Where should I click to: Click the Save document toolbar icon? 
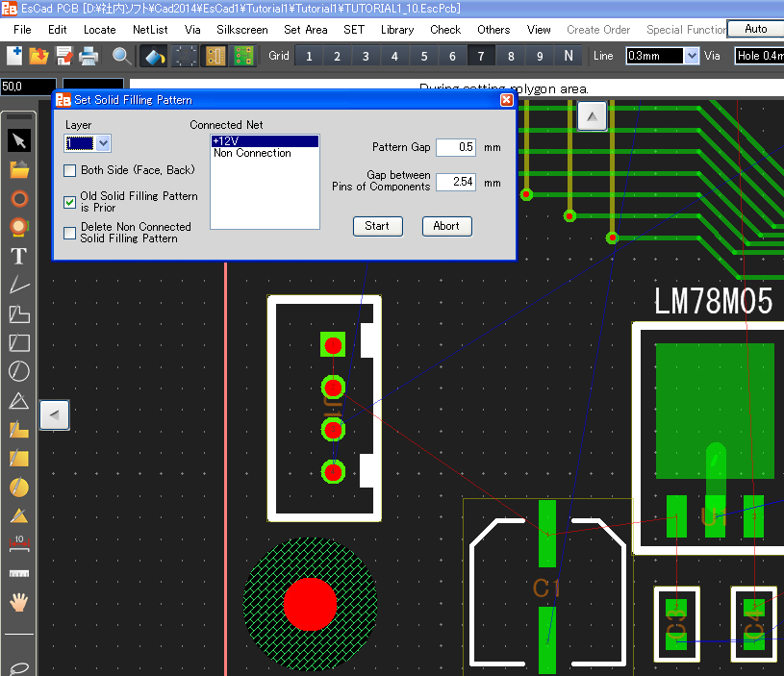tap(64, 56)
